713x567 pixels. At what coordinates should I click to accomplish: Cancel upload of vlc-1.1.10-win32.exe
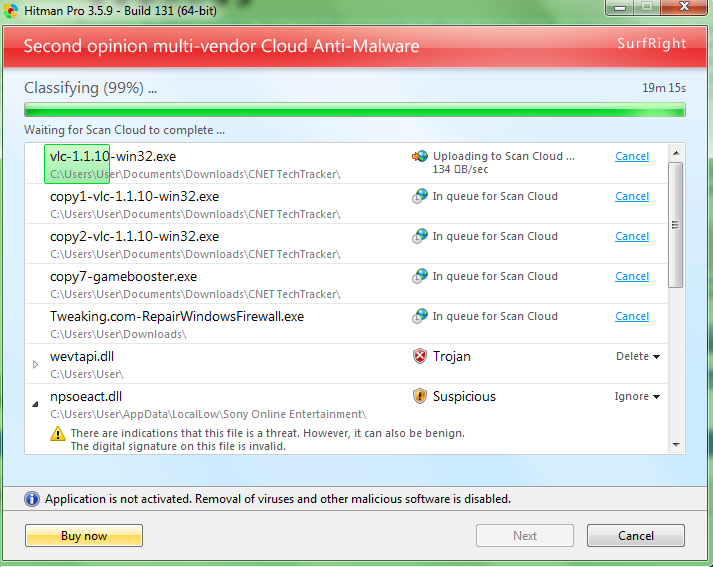pyautogui.click(x=632, y=156)
